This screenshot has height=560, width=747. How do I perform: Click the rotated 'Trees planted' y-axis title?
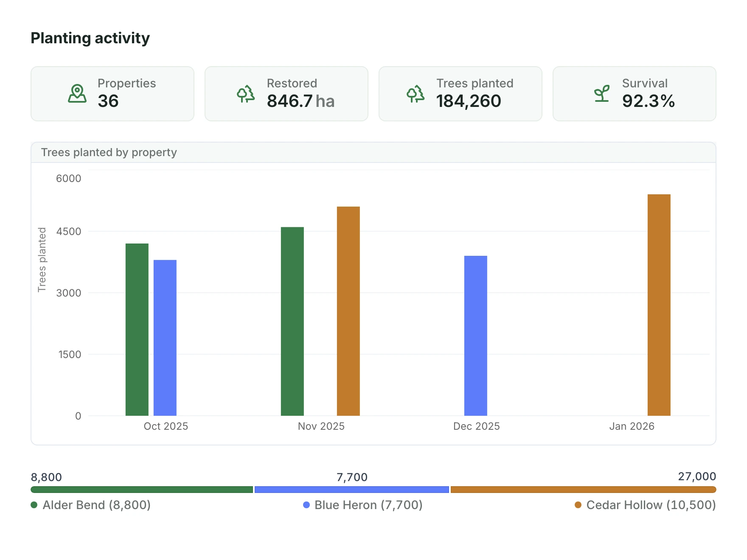click(x=42, y=260)
